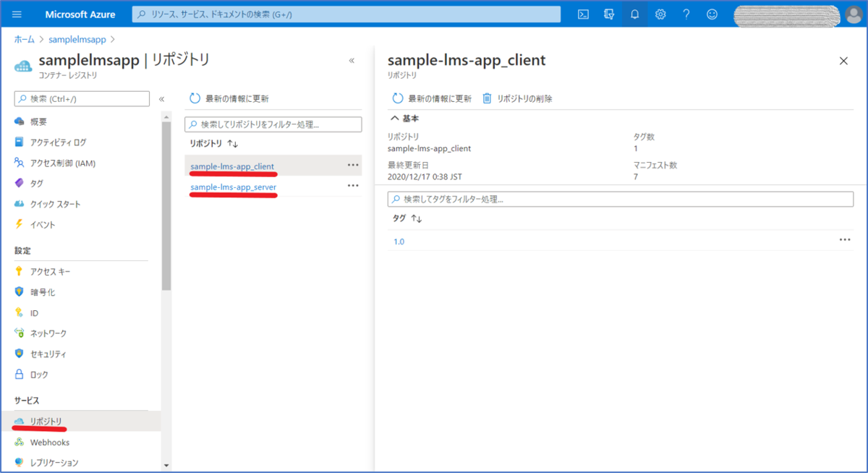Collapse the repository list pane chevron

coord(352,61)
